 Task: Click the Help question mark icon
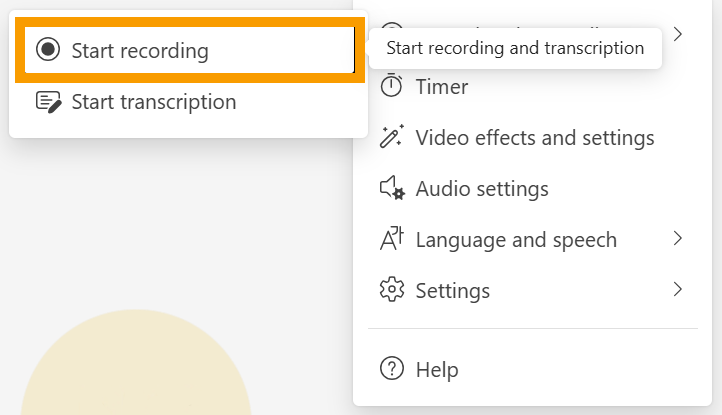pyautogui.click(x=392, y=370)
